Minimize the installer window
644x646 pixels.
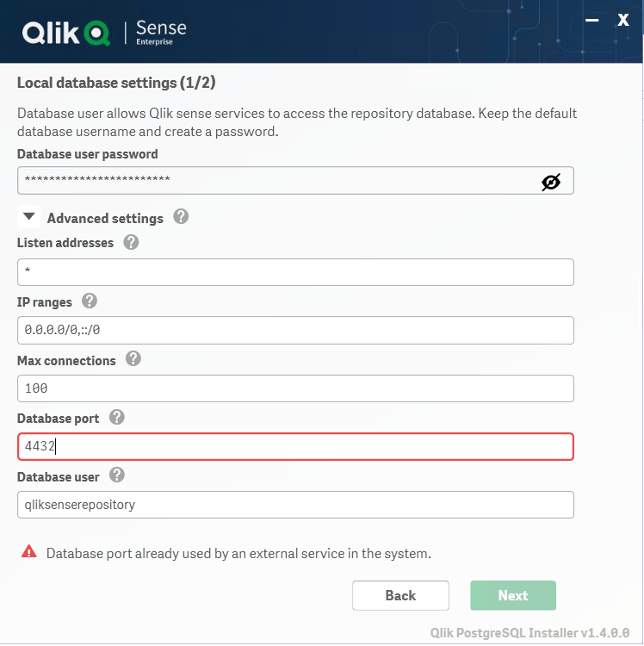click(592, 20)
